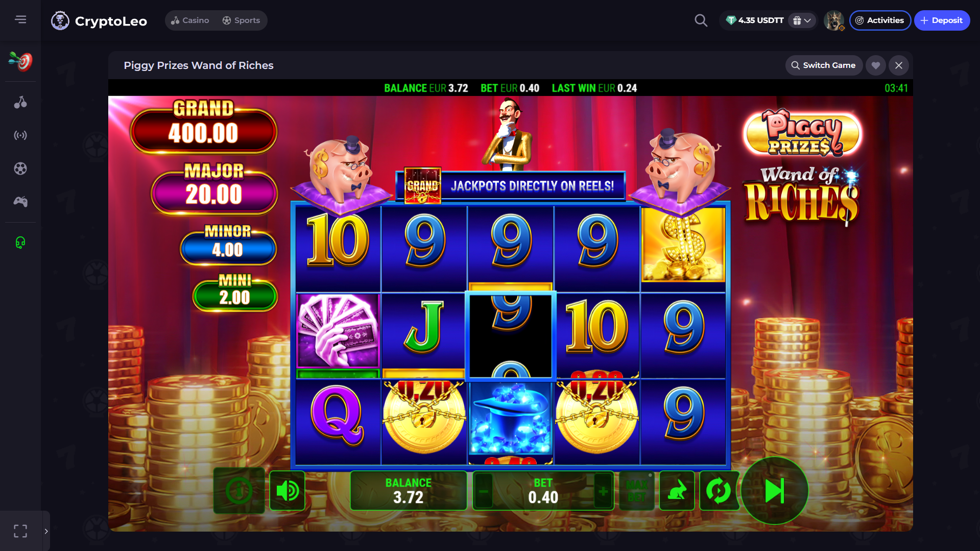Switch to the Sports tab

(x=241, y=20)
